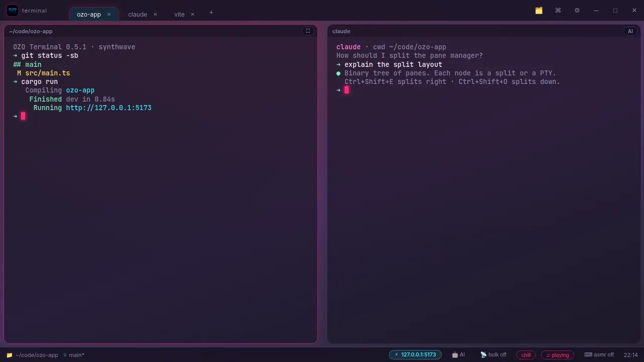
Task: Click the OZO terminal app logo
Action: click(13, 11)
